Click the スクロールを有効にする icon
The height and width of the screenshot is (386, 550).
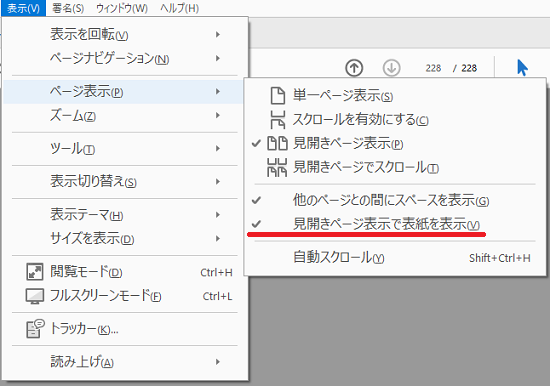(277, 119)
